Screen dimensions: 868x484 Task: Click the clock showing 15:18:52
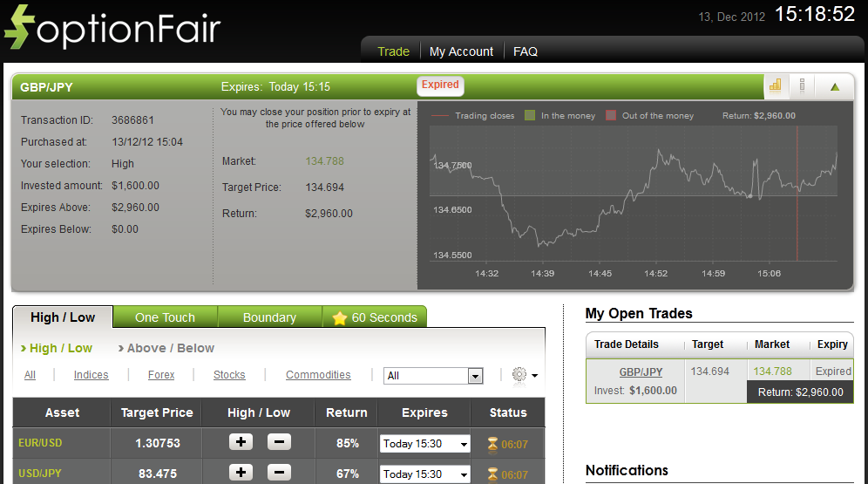[815, 14]
